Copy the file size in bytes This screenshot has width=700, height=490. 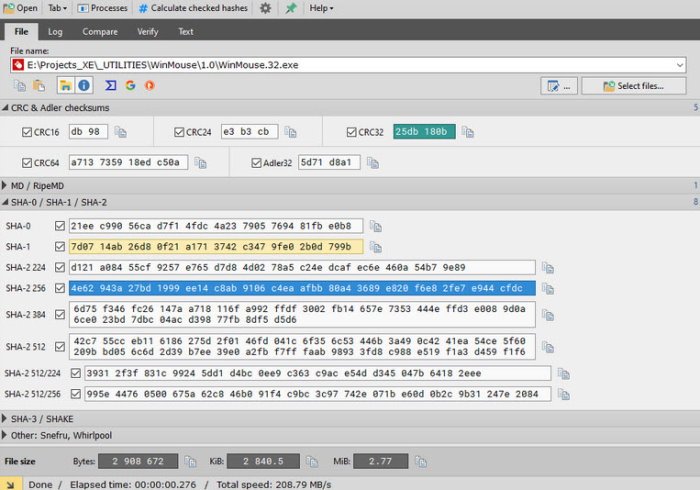pos(190,461)
